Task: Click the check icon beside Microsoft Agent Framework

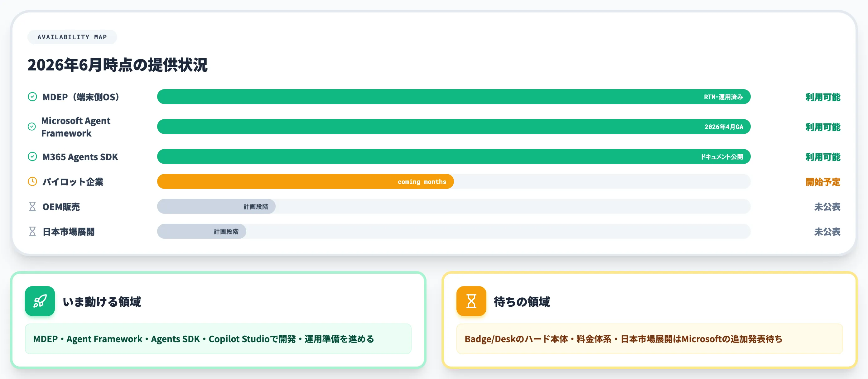Action: (32, 127)
